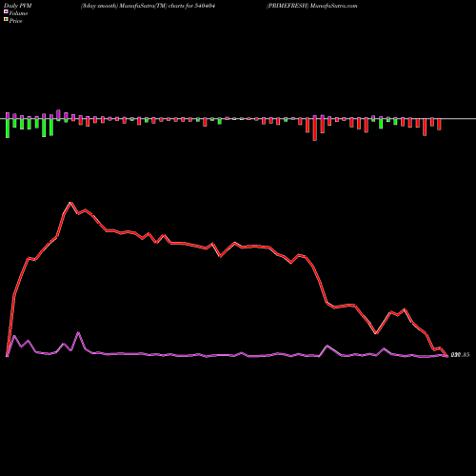Click the Price legend label
Viewport: 476px width, 476px height.
(x=15, y=21)
